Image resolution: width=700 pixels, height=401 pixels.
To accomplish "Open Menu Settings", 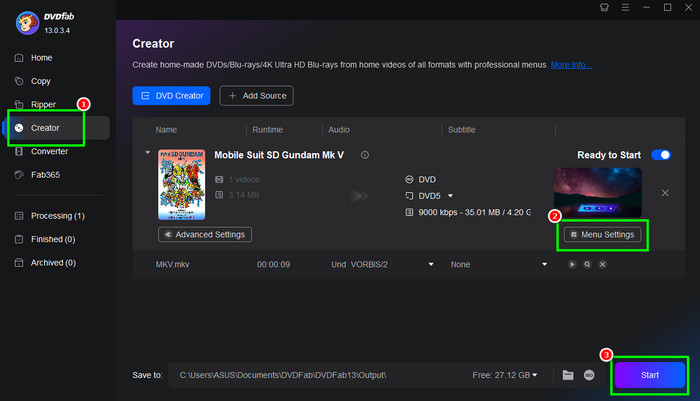I will [x=603, y=234].
